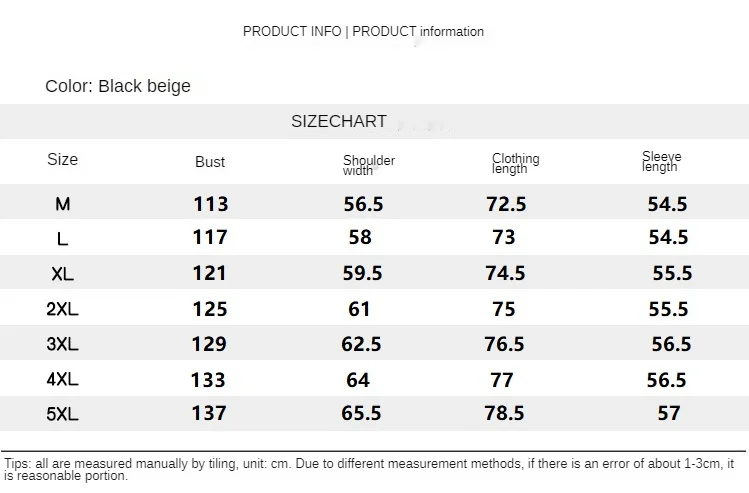Image resolution: width=749 pixels, height=493 pixels.
Task: Select the 3XL size row label
Action: 62,344
